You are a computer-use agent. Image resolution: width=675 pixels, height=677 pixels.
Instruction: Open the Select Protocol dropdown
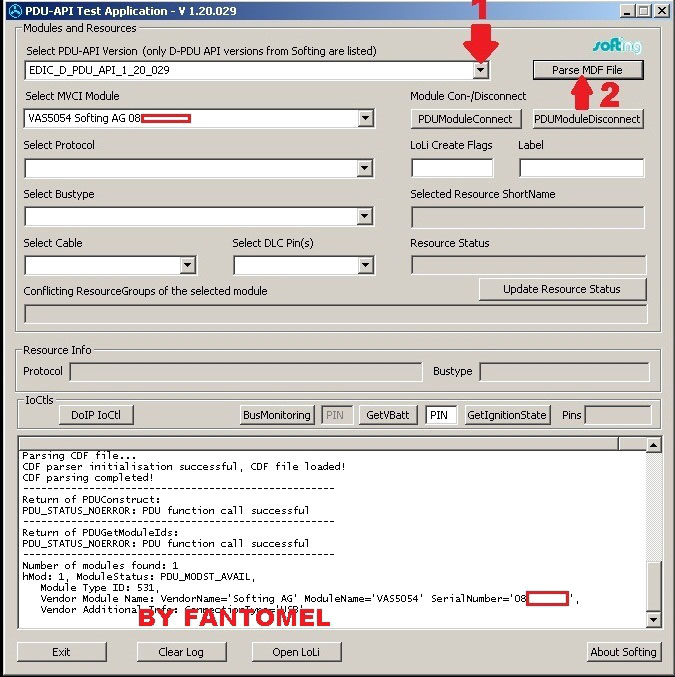click(365, 168)
